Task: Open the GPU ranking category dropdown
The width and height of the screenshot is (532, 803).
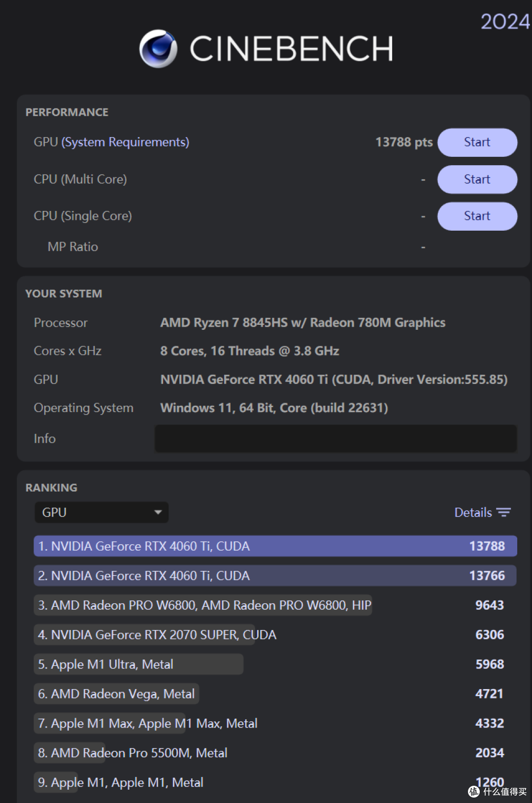Action: pyautogui.click(x=101, y=512)
